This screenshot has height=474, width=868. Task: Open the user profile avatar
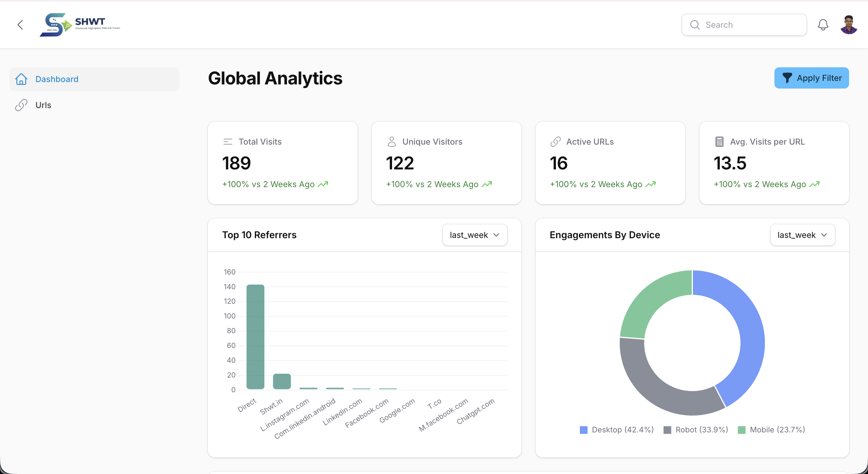(x=849, y=24)
